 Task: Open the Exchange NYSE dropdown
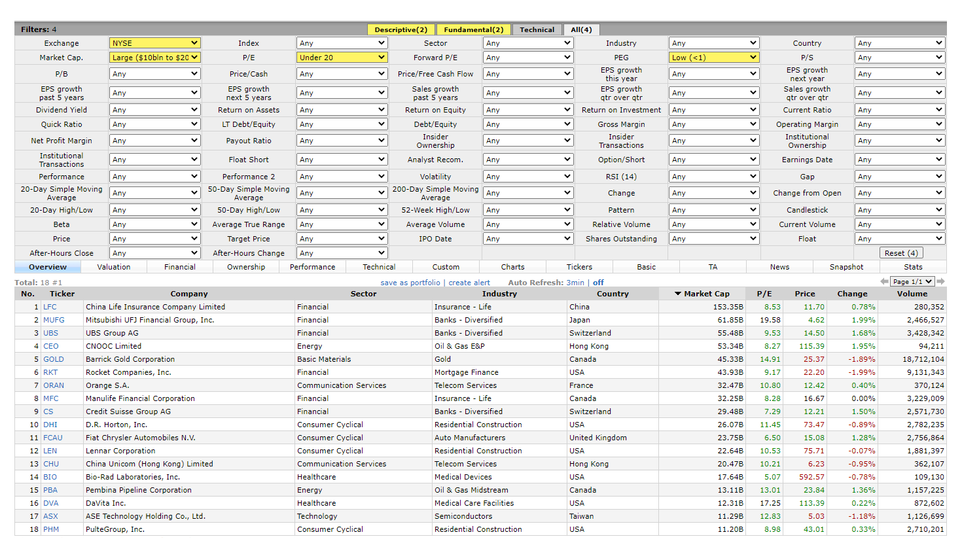pos(154,43)
